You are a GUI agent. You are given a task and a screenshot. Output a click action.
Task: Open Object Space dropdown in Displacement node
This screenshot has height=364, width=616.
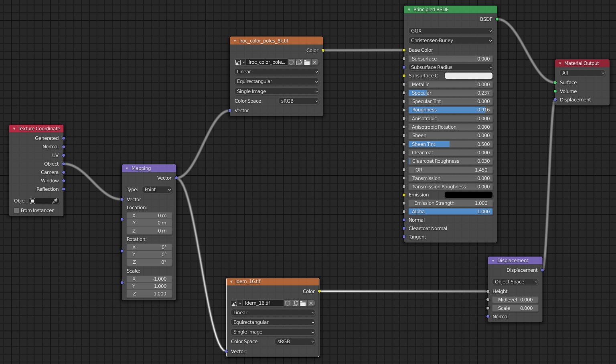(x=515, y=282)
